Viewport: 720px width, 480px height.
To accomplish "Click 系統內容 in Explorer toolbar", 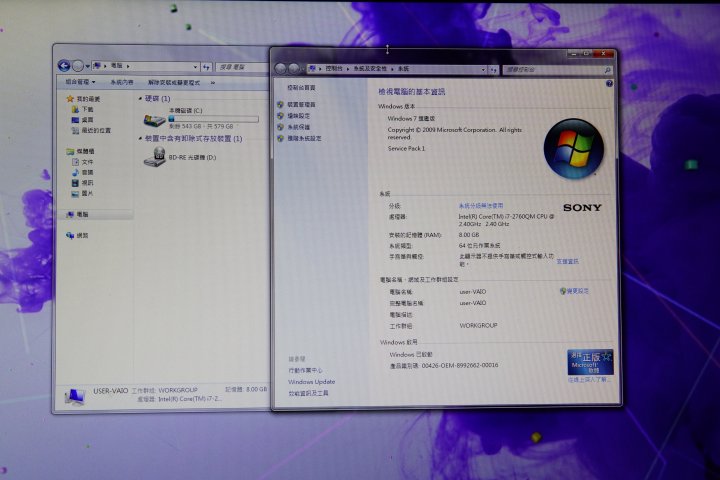I will click(x=122, y=82).
